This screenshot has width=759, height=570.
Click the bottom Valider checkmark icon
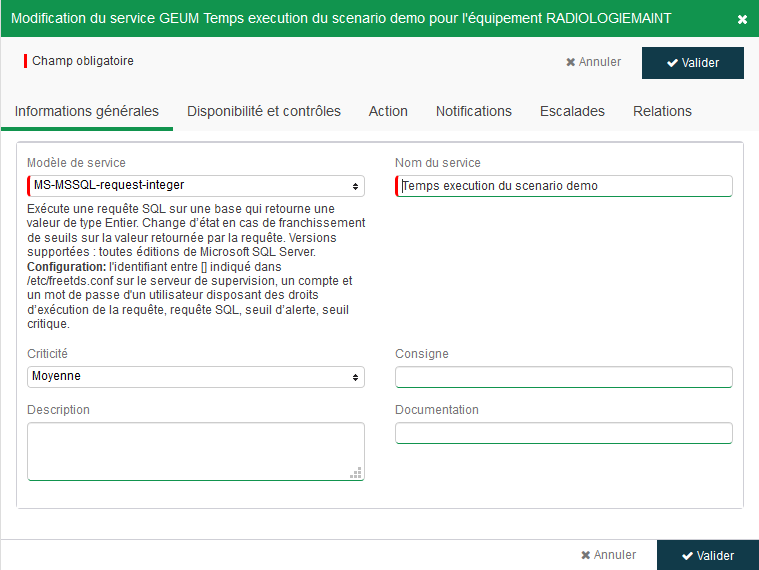tap(687, 556)
